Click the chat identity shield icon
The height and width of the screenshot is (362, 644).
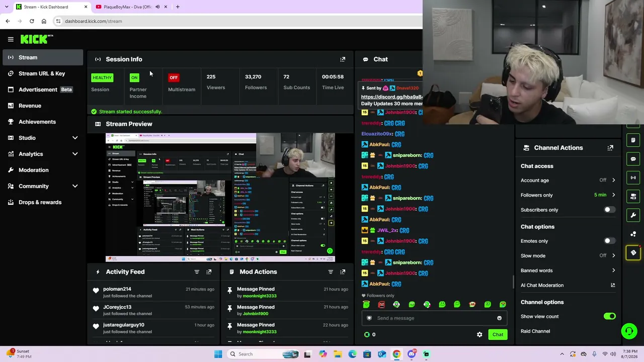(369, 318)
